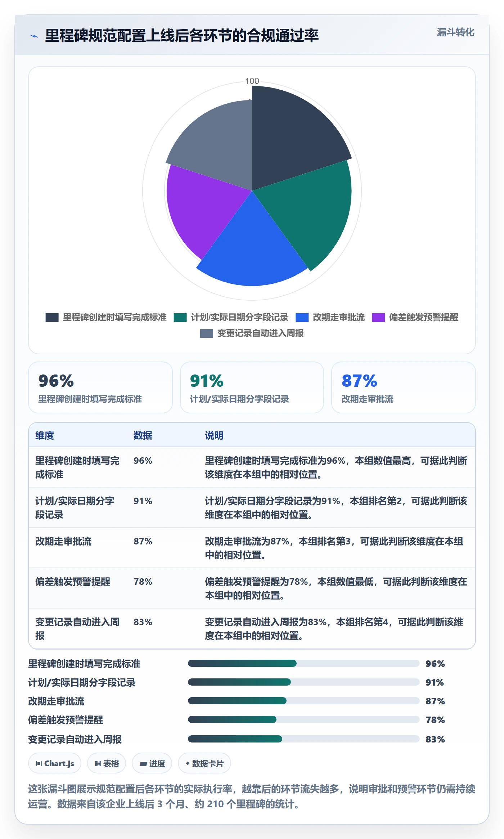Image resolution: width=504 pixels, height=839 pixels.
Task: Open the 87% data card
Action: [x=404, y=387]
